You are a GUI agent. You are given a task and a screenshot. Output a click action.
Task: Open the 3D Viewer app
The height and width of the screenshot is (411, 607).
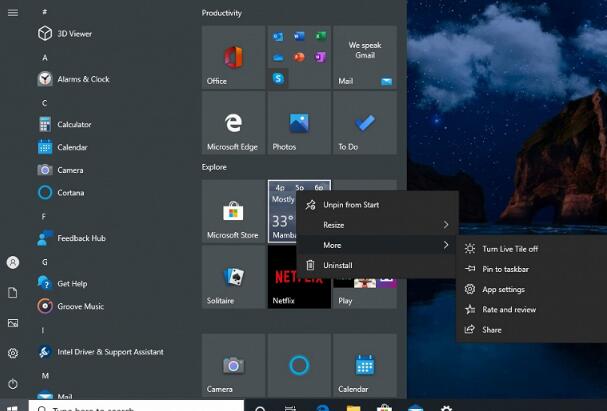point(66,33)
